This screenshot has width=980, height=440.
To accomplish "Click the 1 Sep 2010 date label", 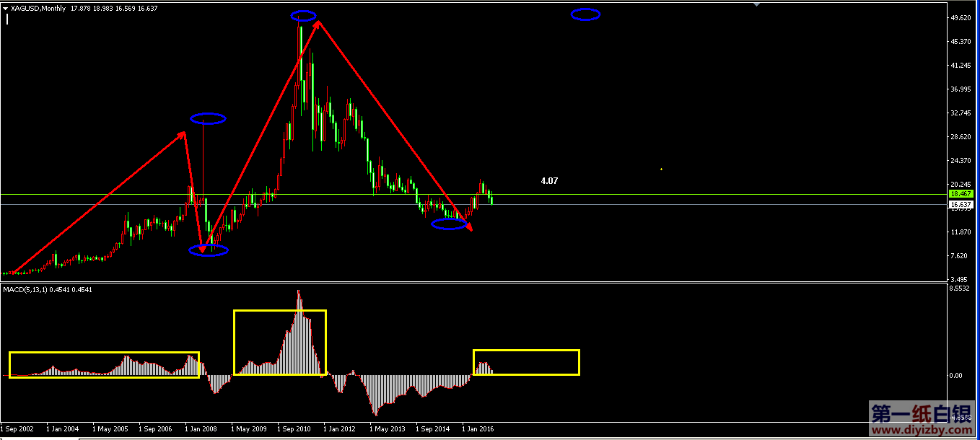I will click(x=294, y=429).
